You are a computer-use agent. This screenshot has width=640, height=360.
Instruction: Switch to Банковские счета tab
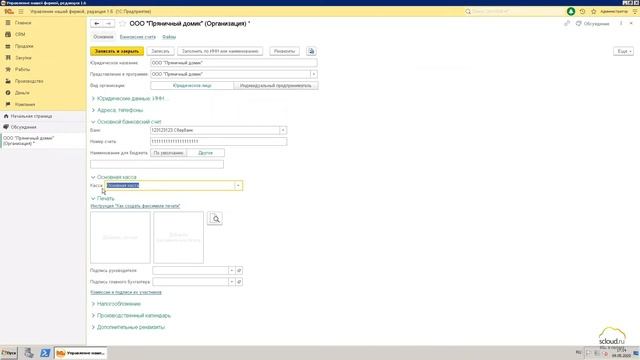coord(138,37)
